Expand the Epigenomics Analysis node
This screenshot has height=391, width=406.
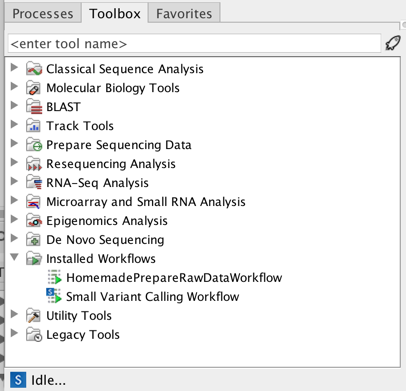(x=14, y=219)
